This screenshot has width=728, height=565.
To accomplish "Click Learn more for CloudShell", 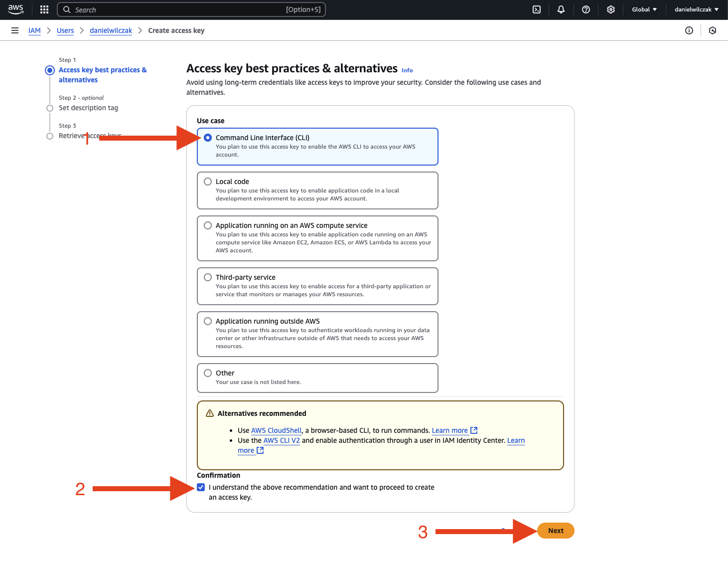I will [x=450, y=430].
